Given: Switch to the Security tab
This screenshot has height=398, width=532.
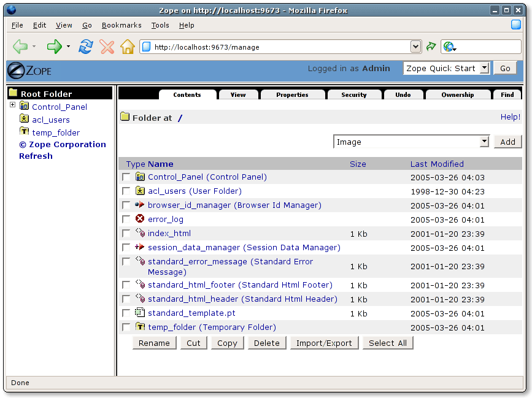Looking at the screenshot, I should point(354,94).
